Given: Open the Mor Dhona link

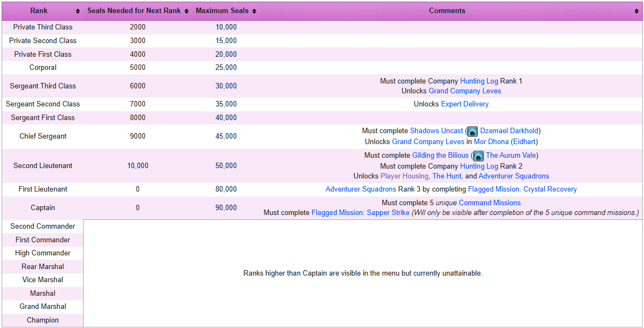Looking at the screenshot, I should 491,142.
